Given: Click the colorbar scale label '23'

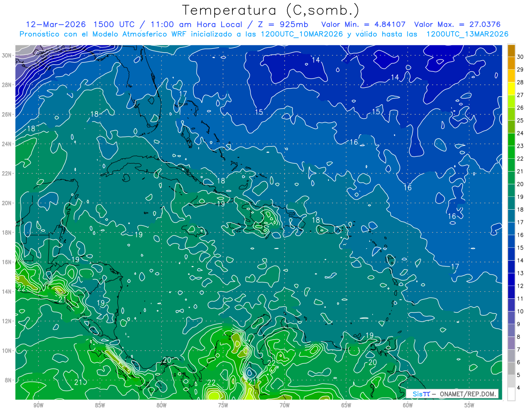Looking at the screenshot, I should coord(520,146).
